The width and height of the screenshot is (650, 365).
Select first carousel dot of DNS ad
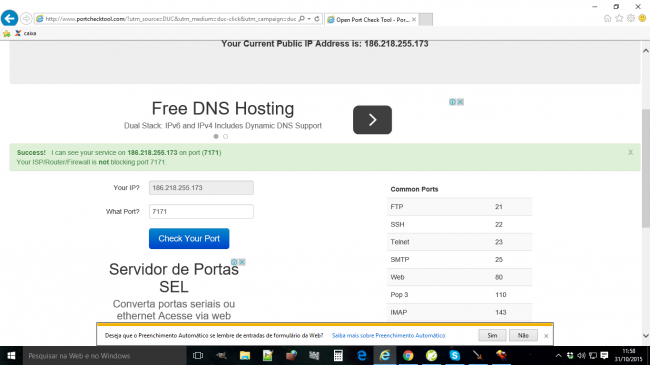(216, 136)
